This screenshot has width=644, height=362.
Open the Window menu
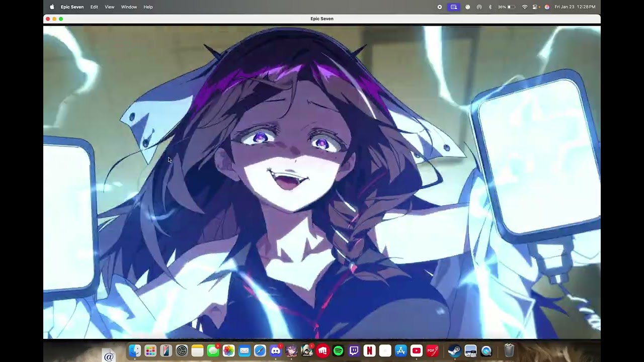tap(129, 7)
